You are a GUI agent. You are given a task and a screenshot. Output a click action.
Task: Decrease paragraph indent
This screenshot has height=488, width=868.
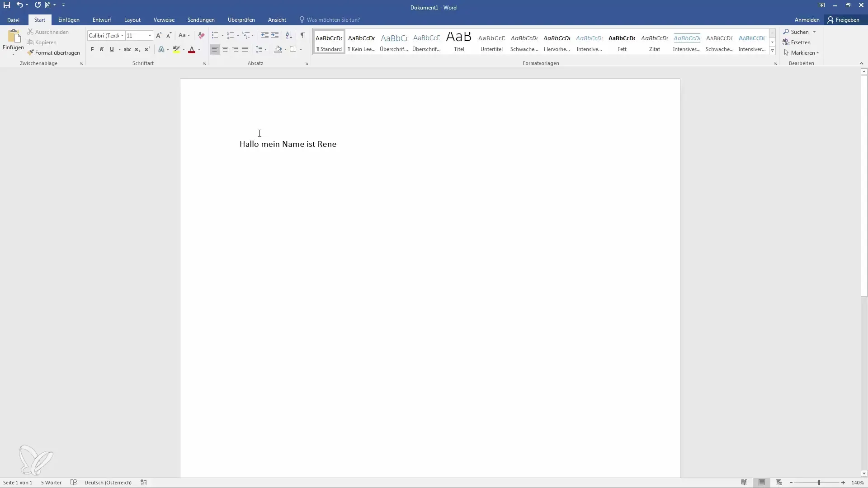(265, 35)
